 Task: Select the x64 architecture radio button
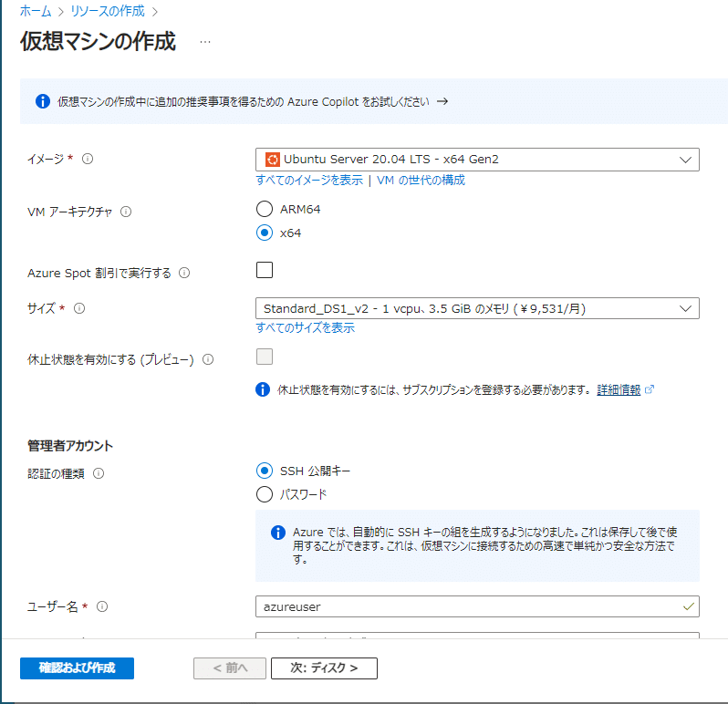point(265,233)
